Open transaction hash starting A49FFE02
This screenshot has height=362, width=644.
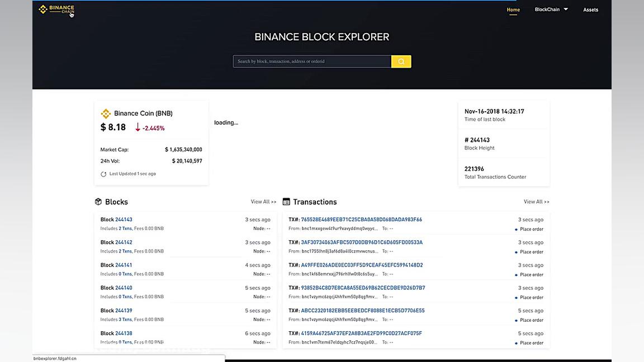pyautogui.click(x=362, y=265)
